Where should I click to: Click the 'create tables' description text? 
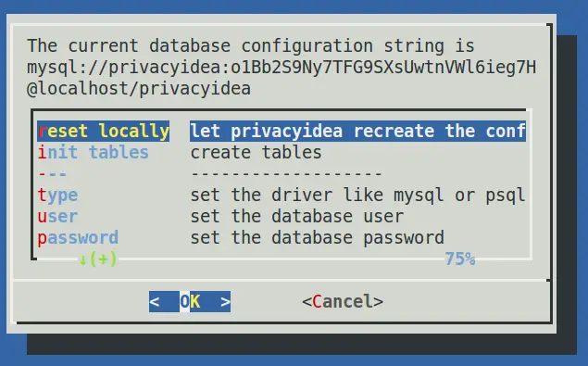tap(256, 152)
